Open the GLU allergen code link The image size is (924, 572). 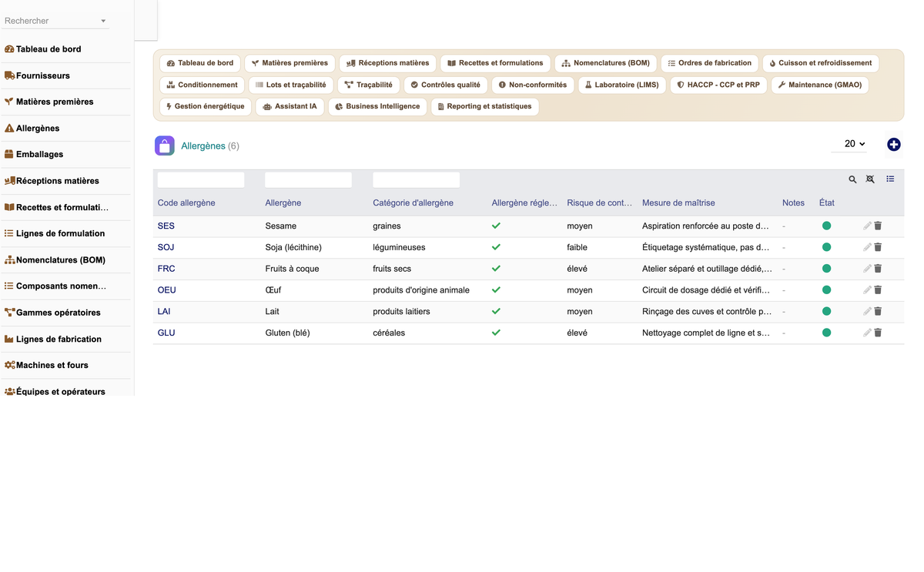point(166,333)
